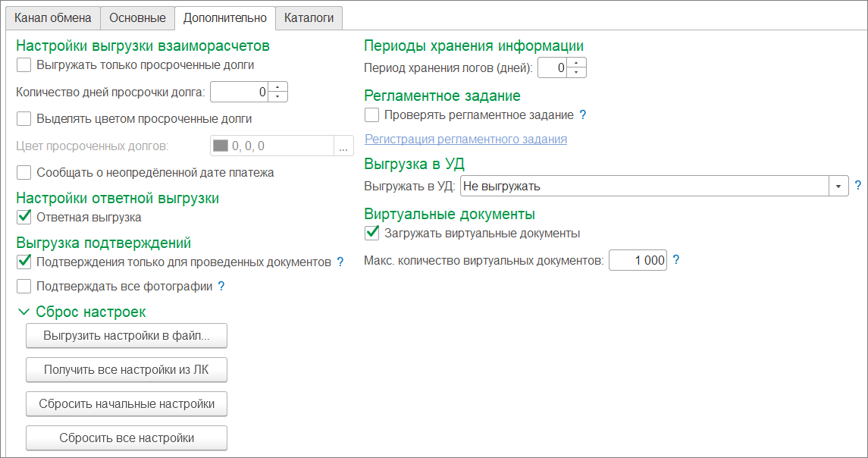The width and height of the screenshot is (868, 458).
Task: Click the Регламентное задание heading
Action: coord(442,96)
